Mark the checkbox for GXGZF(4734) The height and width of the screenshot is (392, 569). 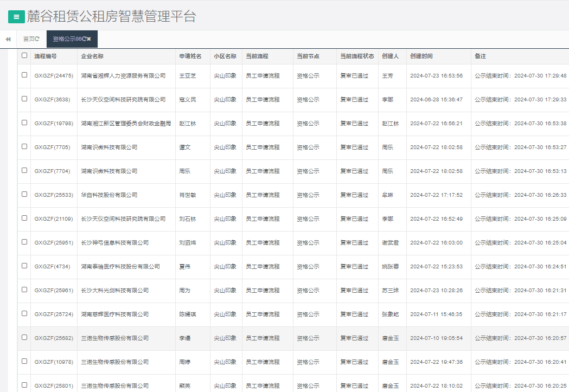[24, 266]
